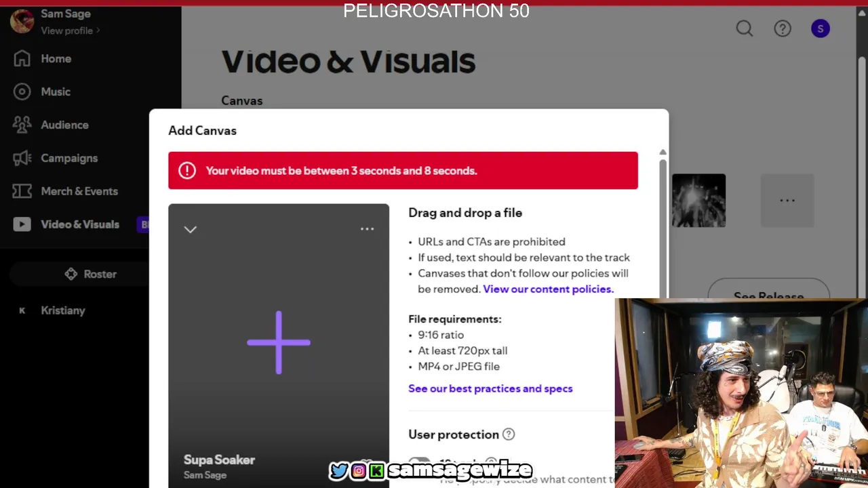This screenshot has width=868, height=488.
Task: Click the Supa Soaker track title
Action: click(219, 460)
